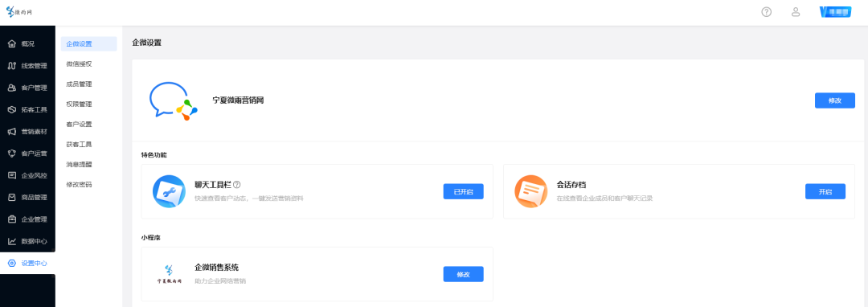Open help via the question mark icon
Screen dimensions: 868x307
[766, 11]
